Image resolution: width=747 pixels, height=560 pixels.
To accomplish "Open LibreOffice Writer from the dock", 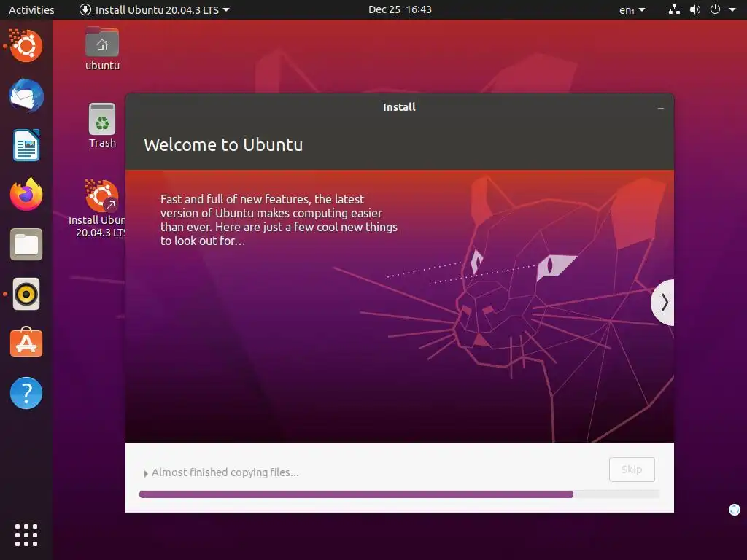I will [26, 145].
